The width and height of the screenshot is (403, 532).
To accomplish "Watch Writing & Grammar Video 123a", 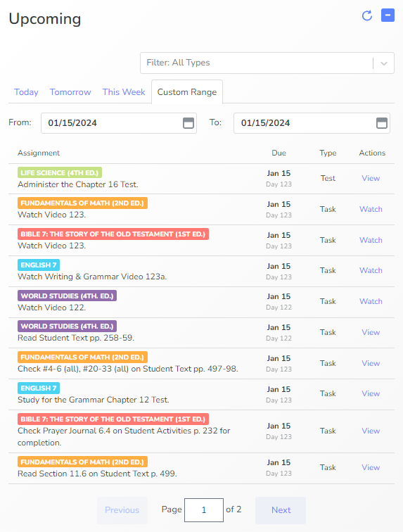I will (x=371, y=270).
